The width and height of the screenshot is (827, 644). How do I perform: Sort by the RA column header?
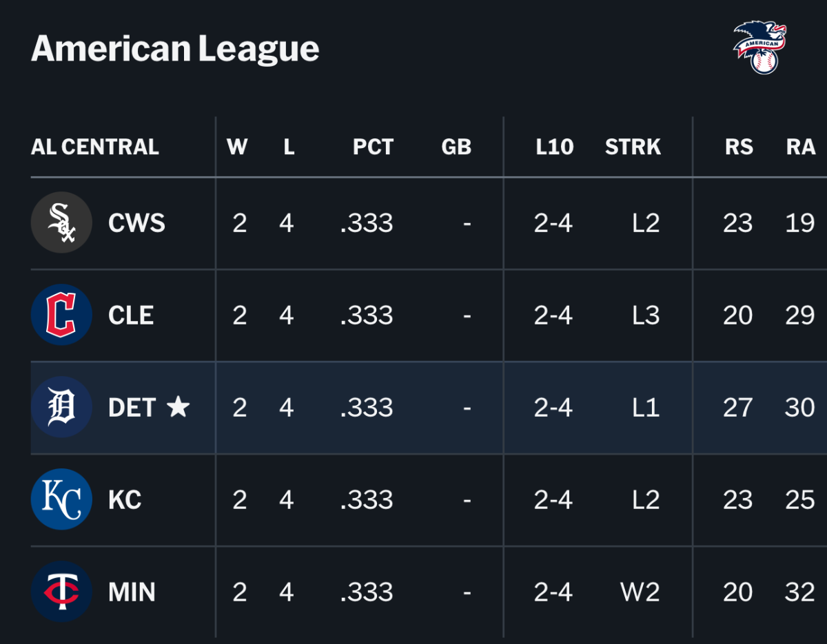coord(801,147)
